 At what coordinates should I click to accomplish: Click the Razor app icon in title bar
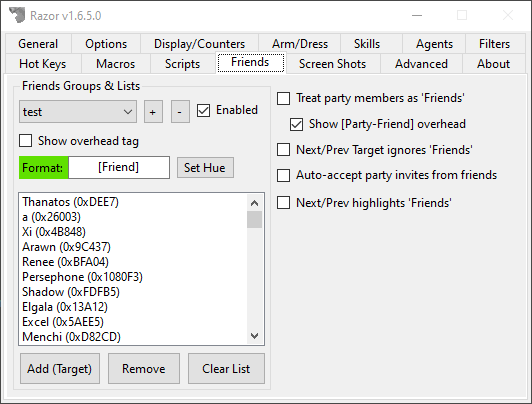[17, 15]
